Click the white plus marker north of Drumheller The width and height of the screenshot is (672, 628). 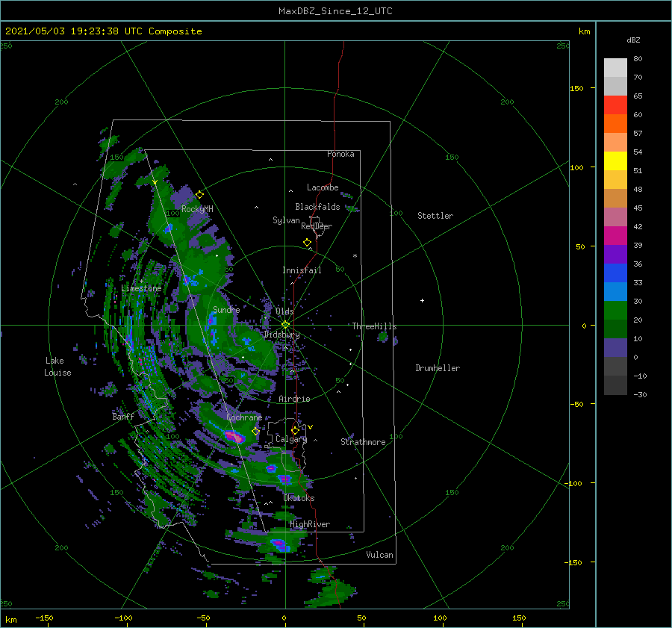tap(422, 300)
